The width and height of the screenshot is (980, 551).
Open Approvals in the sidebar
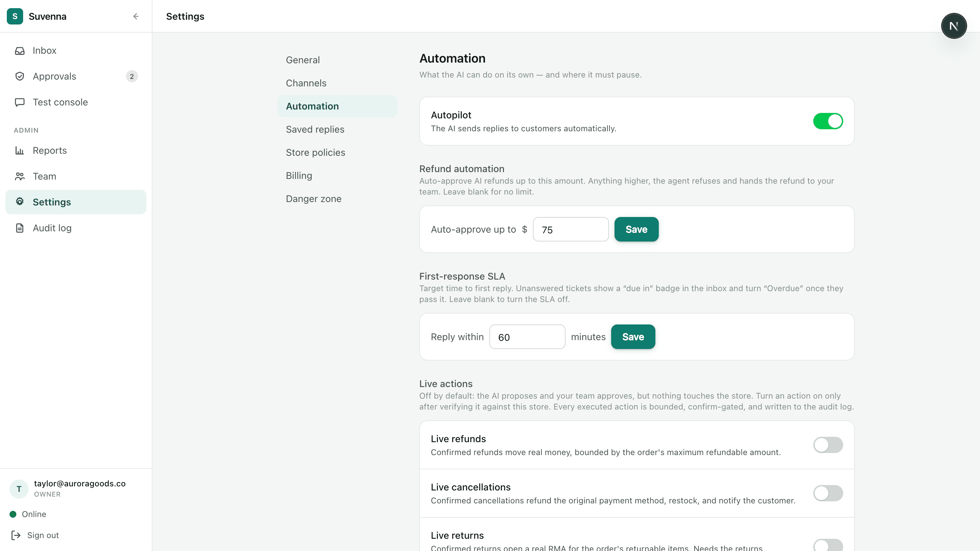pyautogui.click(x=76, y=77)
